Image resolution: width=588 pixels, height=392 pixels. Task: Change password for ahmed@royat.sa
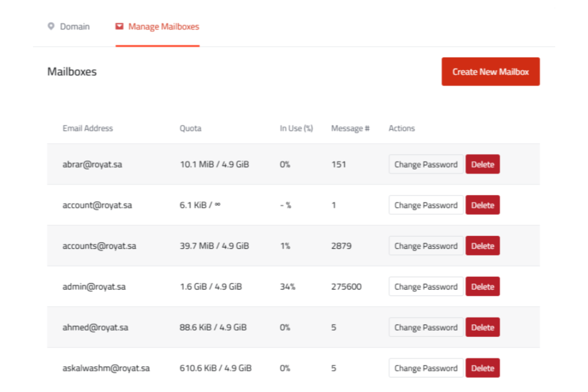point(426,327)
